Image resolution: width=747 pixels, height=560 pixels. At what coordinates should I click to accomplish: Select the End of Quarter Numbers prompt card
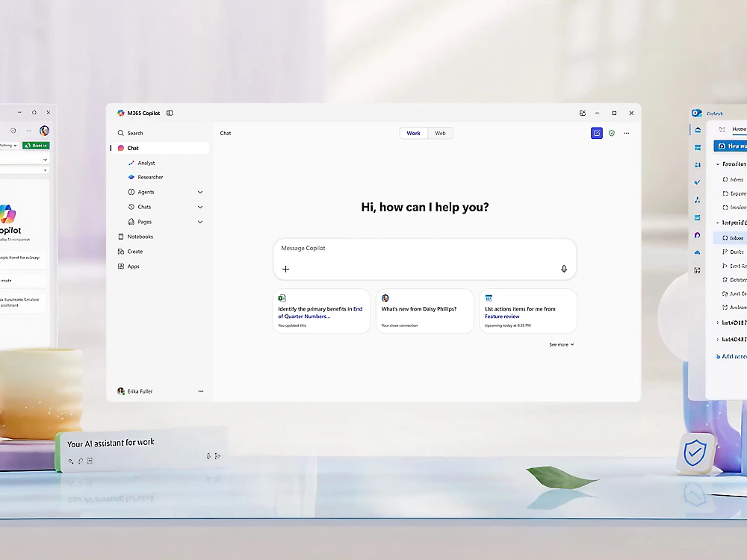tap(321, 311)
